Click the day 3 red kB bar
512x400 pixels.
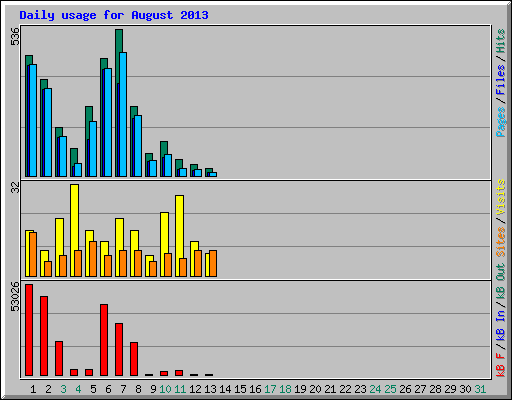59,358
